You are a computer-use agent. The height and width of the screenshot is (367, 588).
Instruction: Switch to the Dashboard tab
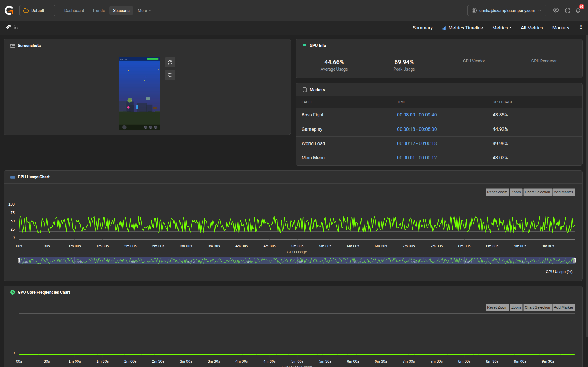(x=74, y=11)
